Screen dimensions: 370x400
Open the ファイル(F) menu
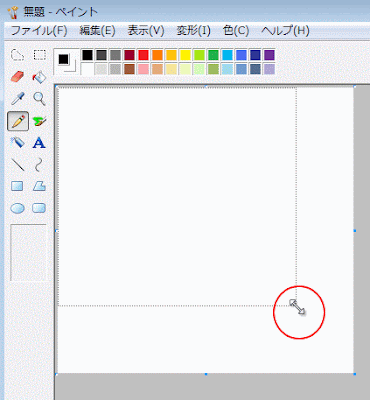click(39, 31)
